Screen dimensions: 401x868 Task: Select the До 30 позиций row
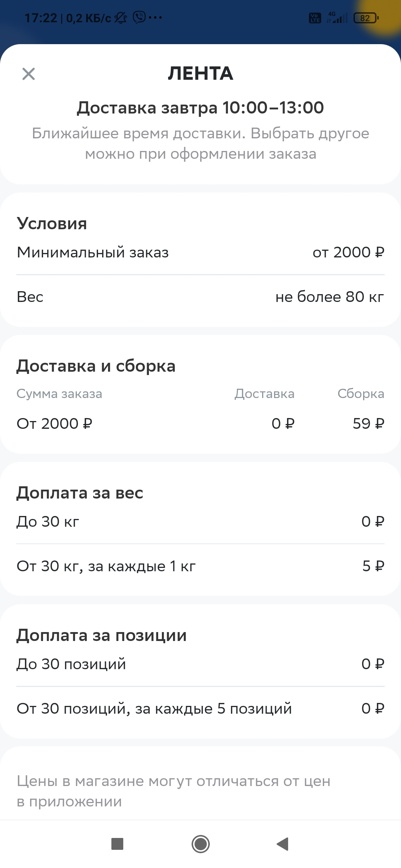pos(200,664)
